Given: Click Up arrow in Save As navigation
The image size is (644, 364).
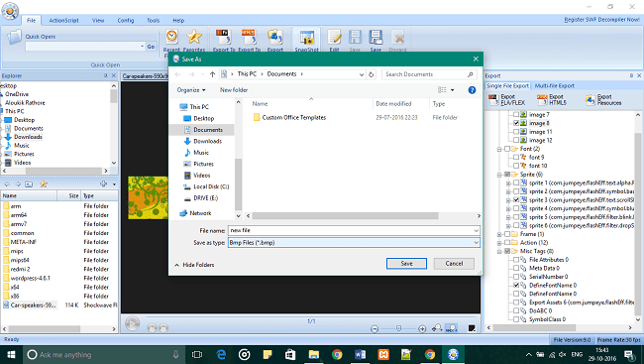Looking at the screenshot, I should [212, 74].
